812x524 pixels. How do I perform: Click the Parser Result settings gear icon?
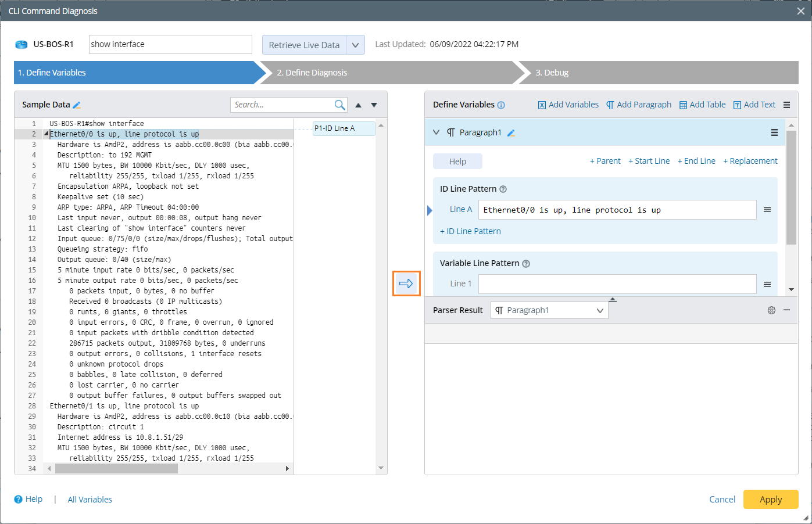click(x=771, y=310)
